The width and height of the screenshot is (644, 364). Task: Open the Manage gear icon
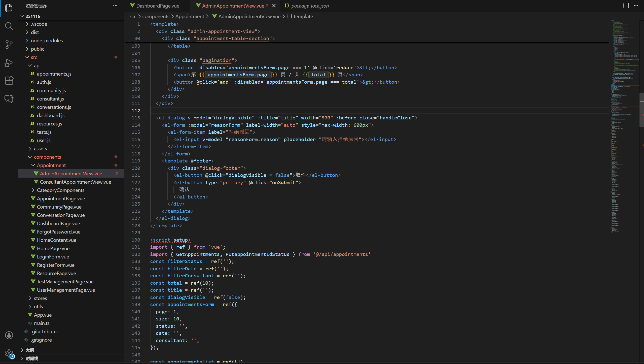[x=9, y=353]
